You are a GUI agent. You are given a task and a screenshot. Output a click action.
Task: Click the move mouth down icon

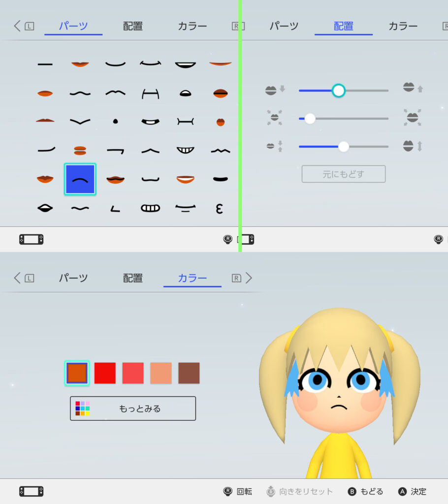click(275, 90)
